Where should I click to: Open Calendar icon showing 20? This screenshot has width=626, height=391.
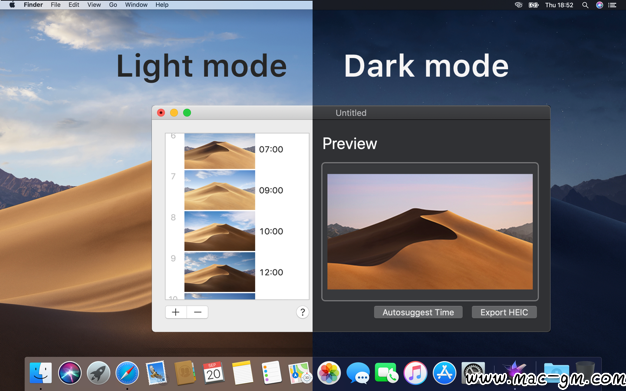coord(214,373)
